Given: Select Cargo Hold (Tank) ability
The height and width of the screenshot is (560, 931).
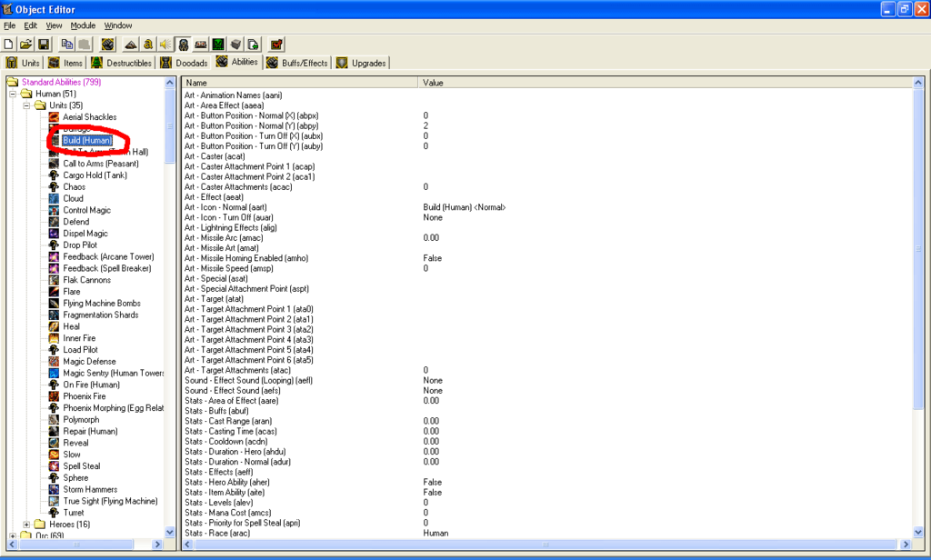Looking at the screenshot, I should (95, 175).
